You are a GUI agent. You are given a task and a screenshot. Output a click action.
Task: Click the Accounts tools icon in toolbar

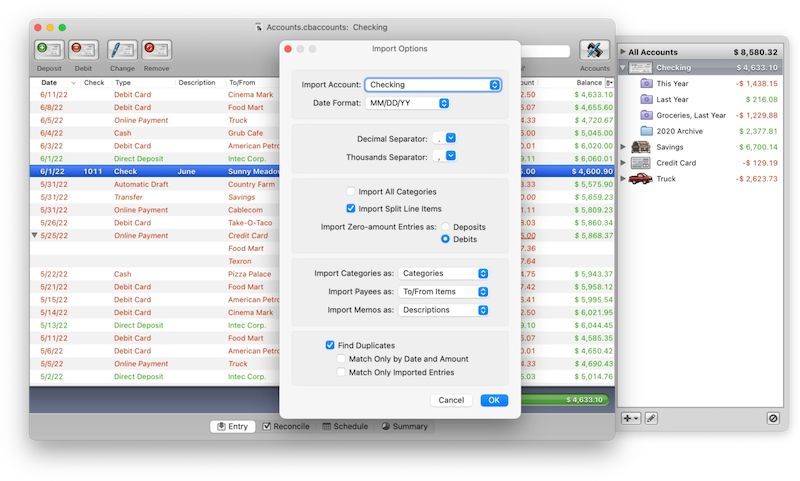click(x=594, y=50)
